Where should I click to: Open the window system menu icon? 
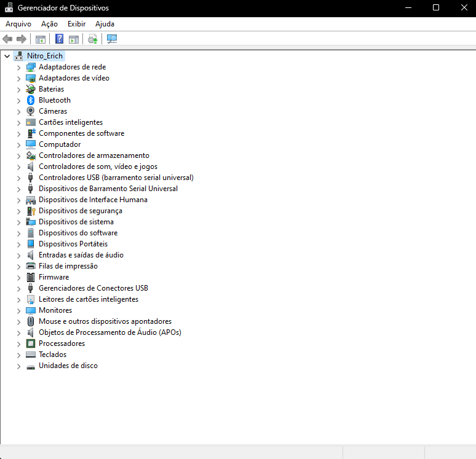click(9, 8)
